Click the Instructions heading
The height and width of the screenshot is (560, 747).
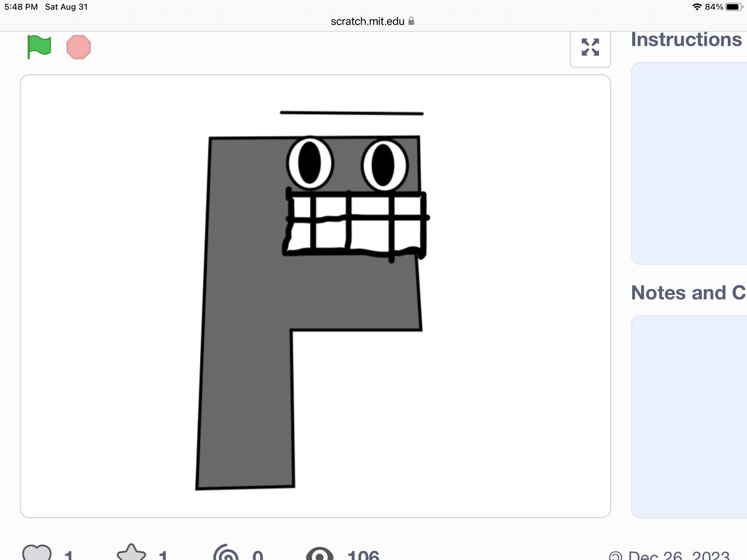(x=686, y=40)
